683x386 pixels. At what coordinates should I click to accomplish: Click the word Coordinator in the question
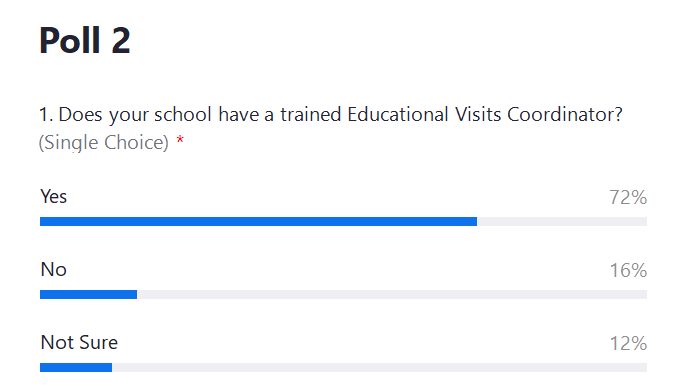tap(565, 115)
